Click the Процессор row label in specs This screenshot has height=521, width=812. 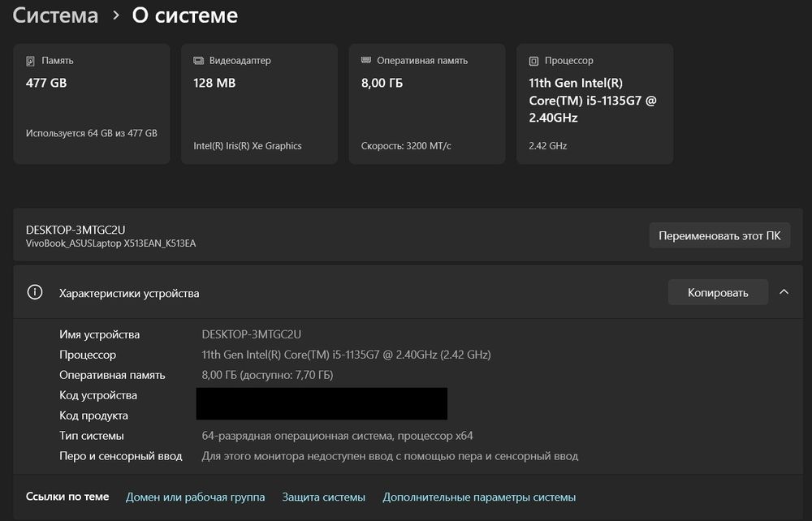(88, 355)
